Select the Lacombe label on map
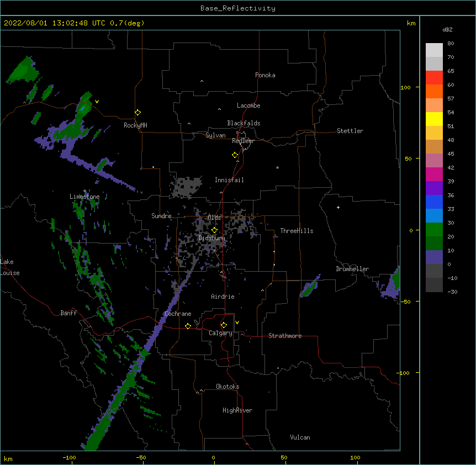The width and height of the screenshot is (476, 465). [248, 105]
